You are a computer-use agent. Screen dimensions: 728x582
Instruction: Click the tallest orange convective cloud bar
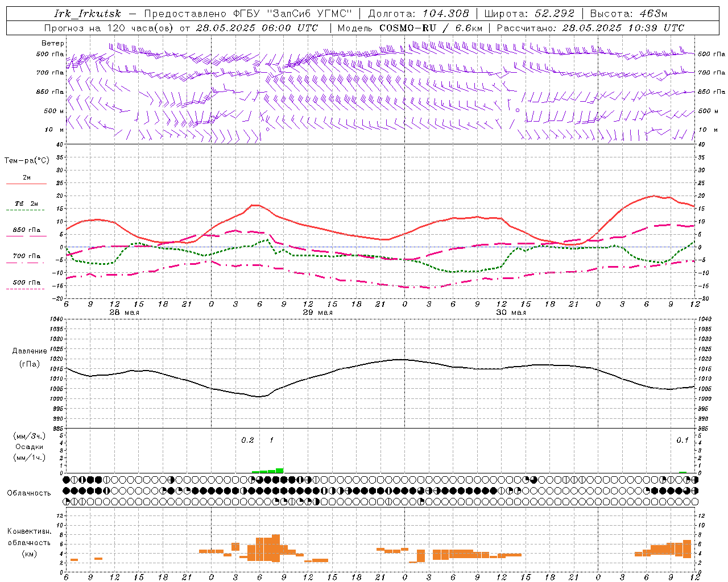[276, 548]
